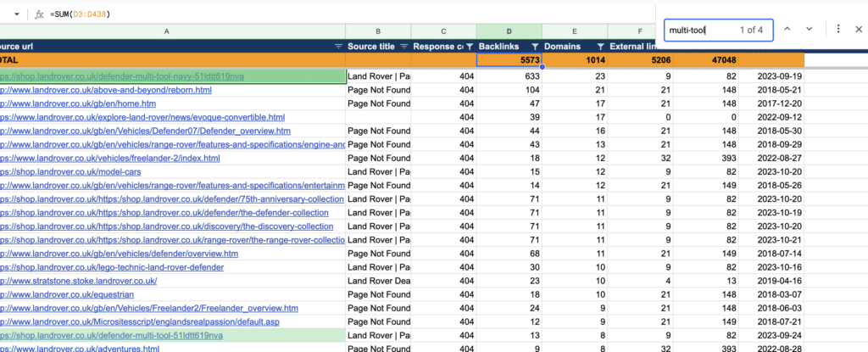Screen dimensions: 868x352
Task: Select column B header
Action: pyautogui.click(x=378, y=32)
